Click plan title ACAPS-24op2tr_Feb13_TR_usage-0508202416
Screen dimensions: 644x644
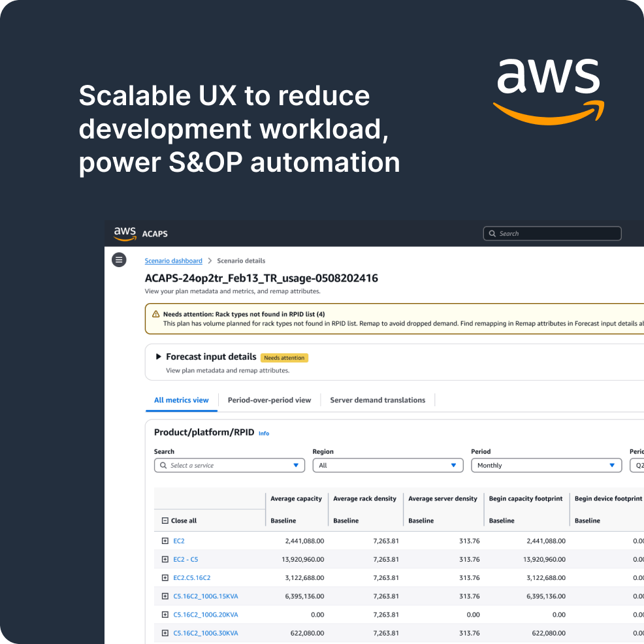(261, 278)
